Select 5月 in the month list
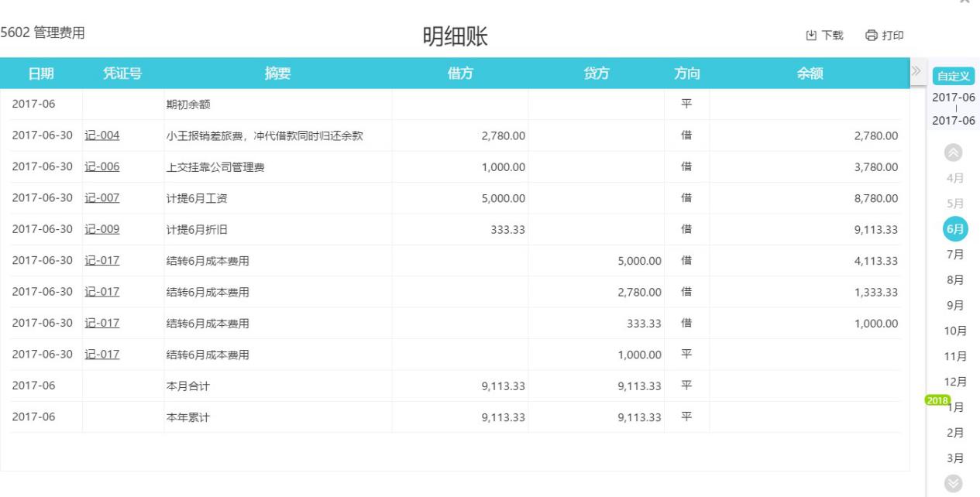The image size is (980, 497). click(x=955, y=204)
